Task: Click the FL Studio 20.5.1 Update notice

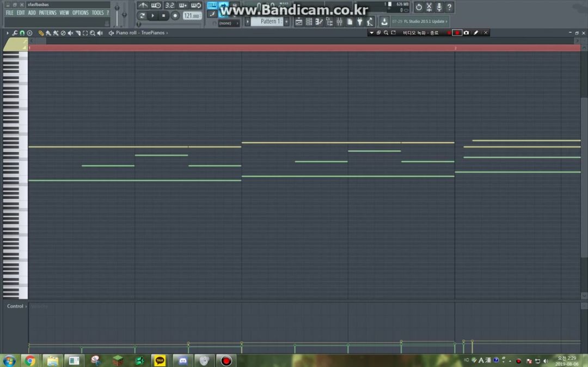Action: point(419,22)
